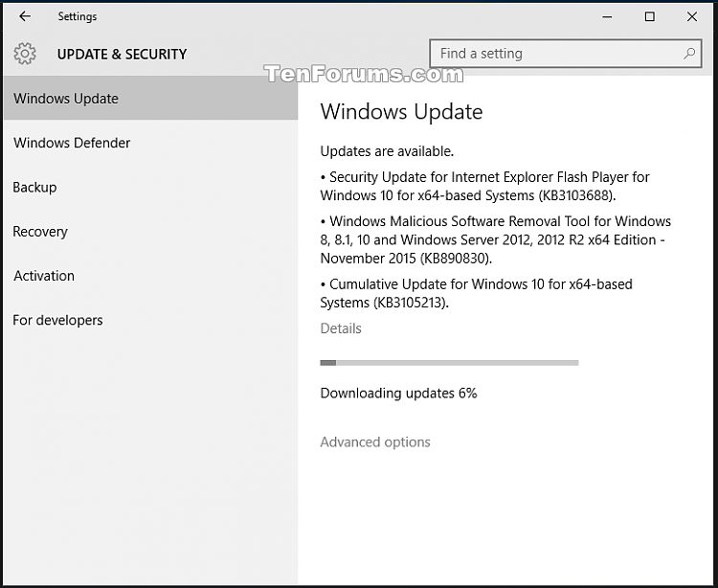Open Windows Defender settings
This screenshot has width=718, height=588.
[150, 143]
